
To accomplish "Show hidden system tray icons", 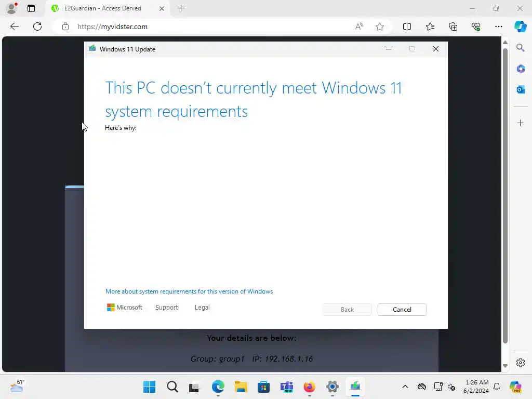I will click(405, 387).
